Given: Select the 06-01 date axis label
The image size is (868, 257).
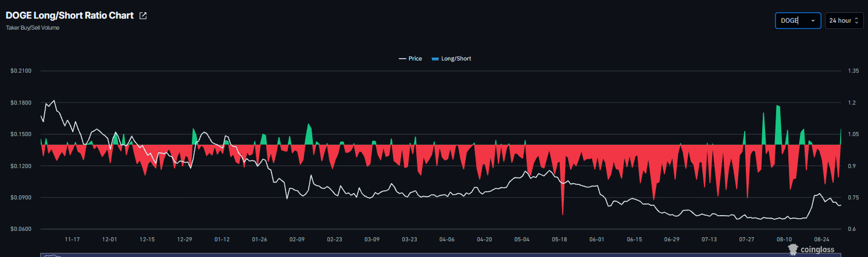Looking at the screenshot, I should click(x=596, y=239).
